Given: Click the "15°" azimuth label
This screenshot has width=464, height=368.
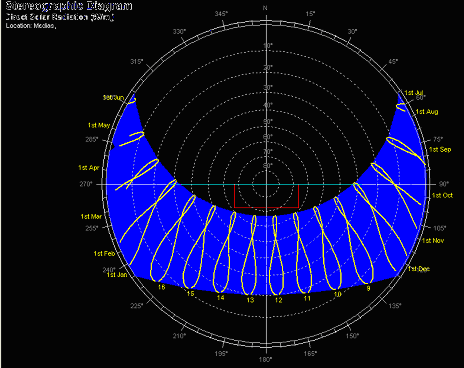Looking at the screenshot, I should (310, 14).
